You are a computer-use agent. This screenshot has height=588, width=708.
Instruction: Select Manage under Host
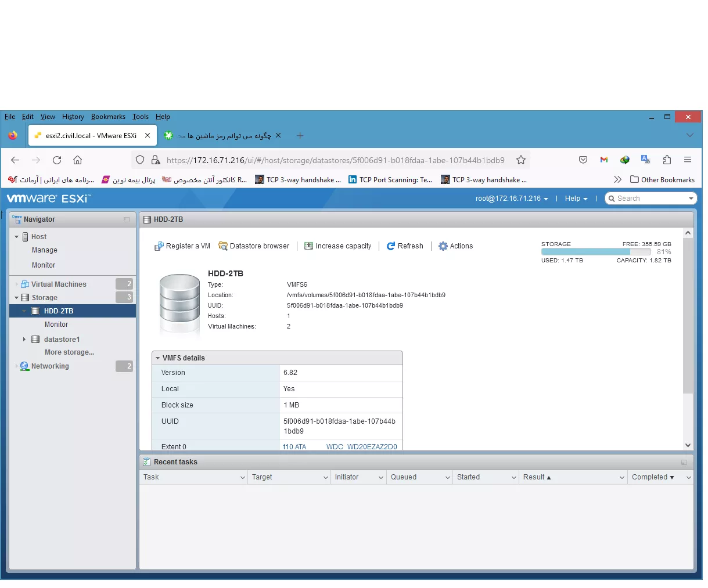pos(45,250)
